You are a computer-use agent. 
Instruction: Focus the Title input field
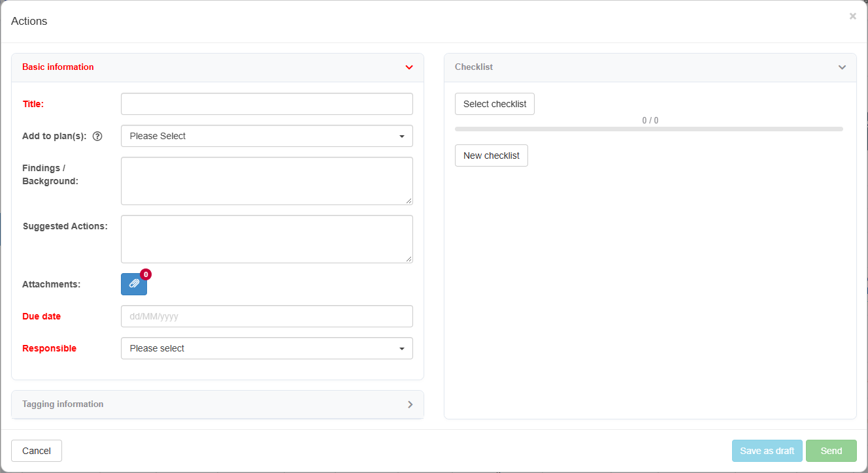(x=267, y=104)
